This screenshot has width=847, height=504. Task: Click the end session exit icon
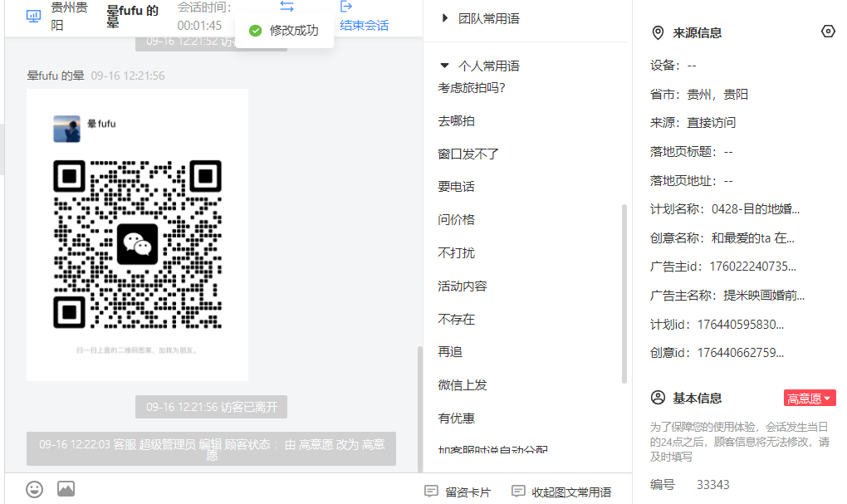[345, 7]
